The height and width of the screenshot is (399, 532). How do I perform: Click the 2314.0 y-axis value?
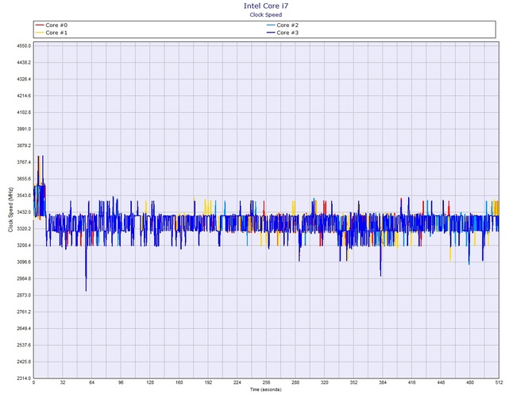[24, 378]
